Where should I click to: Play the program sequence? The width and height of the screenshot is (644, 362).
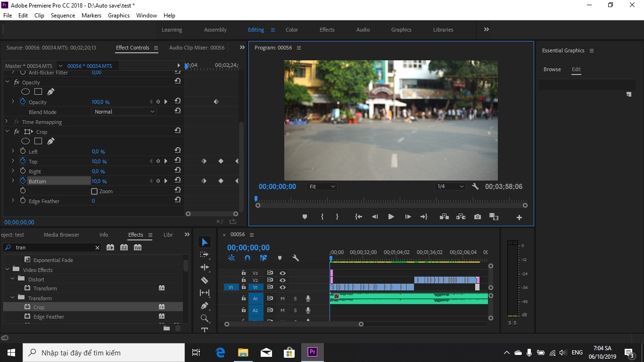[x=391, y=217]
